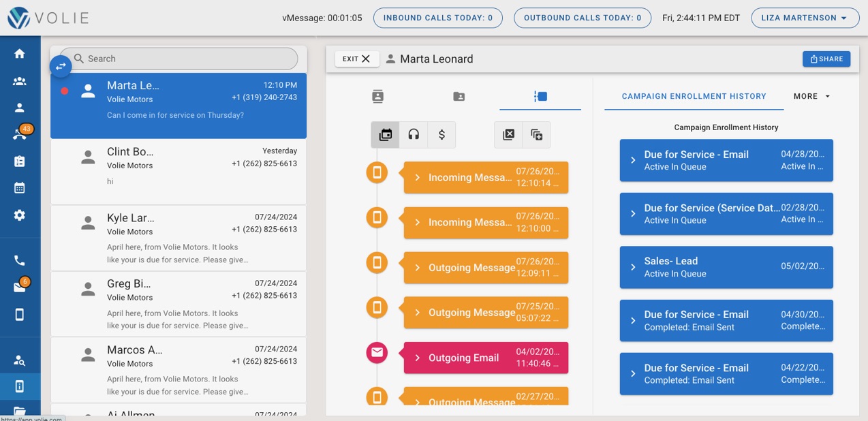This screenshot has height=421, width=868.
Task: Open the phone dialer icon in sidebar
Action: click(20, 260)
